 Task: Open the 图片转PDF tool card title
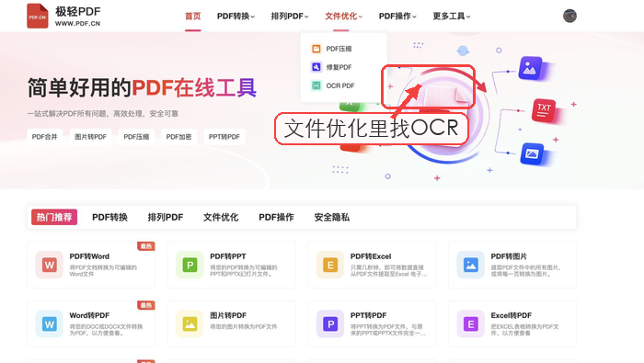[228, 315]
